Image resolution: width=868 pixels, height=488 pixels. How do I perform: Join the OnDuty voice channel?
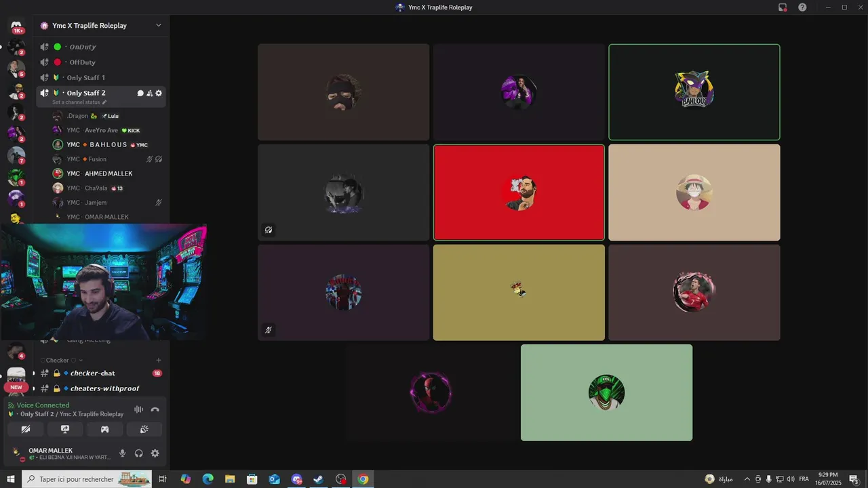point(101,47)
